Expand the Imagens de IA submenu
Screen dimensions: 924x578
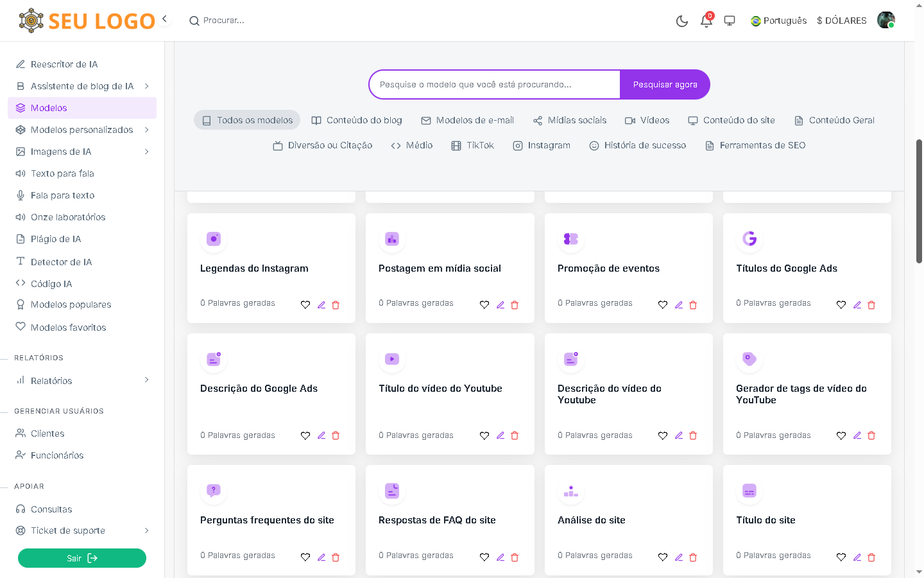pyautogui.click(x=147, y=152)
